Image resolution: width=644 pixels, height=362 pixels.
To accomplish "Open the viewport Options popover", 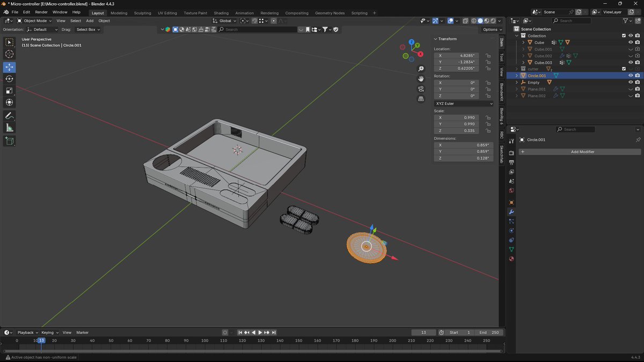I will (x=492, y=29).
